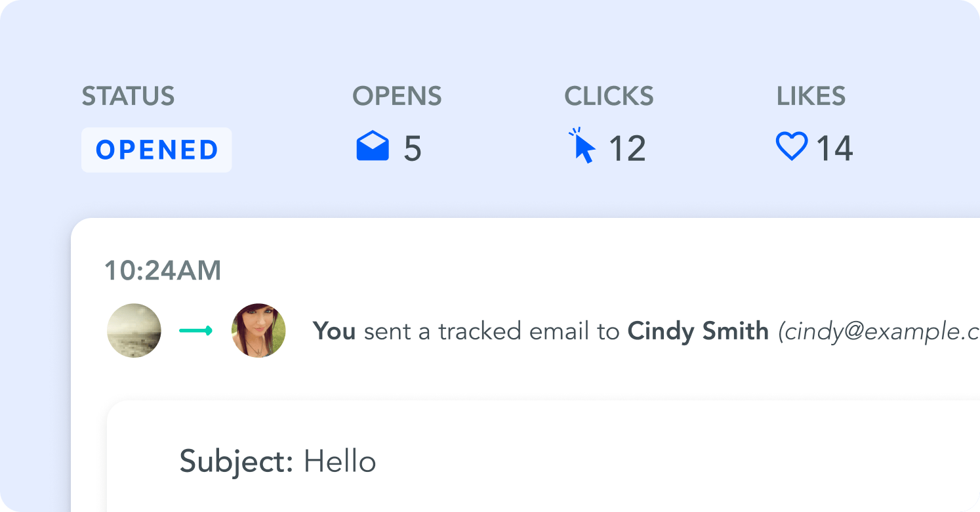Click the green arrow between the avatars
The width and height of the screenshot is (980, 512).
pyautogui.click(x=196, y=331)
